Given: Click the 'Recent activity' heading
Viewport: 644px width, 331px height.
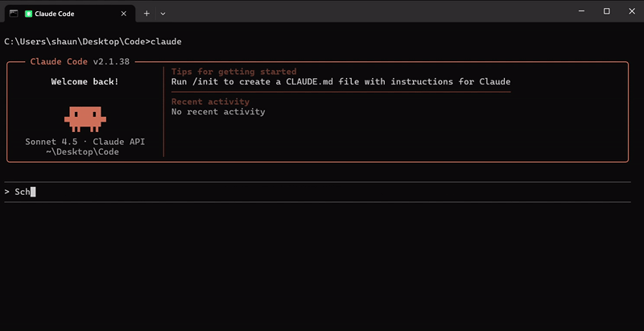Looking at the screenshot, I should point(210,101).
